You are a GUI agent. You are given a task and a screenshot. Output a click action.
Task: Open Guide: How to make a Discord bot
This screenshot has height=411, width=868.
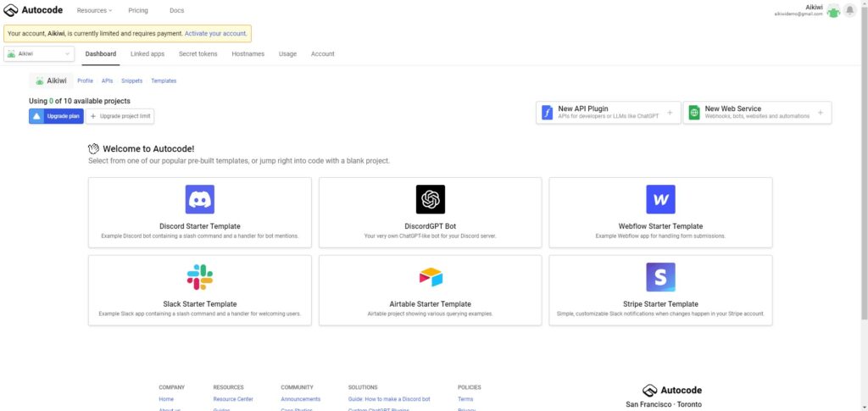click(x=389, y=399)
